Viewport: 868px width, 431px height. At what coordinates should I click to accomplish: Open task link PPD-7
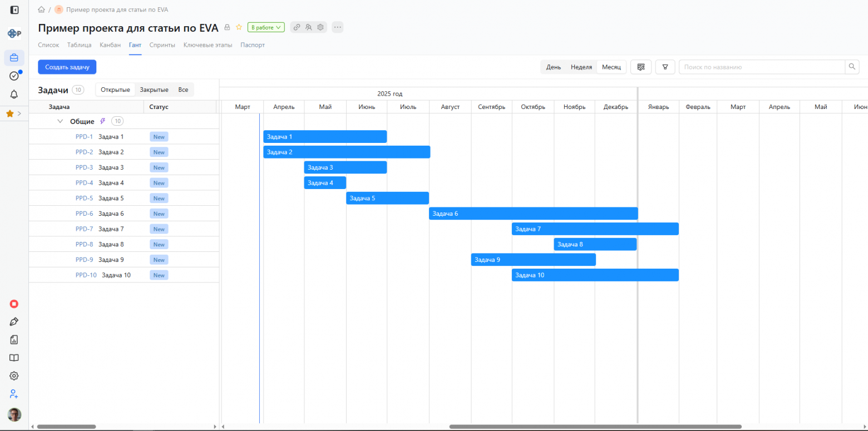(x=84, y=229)
